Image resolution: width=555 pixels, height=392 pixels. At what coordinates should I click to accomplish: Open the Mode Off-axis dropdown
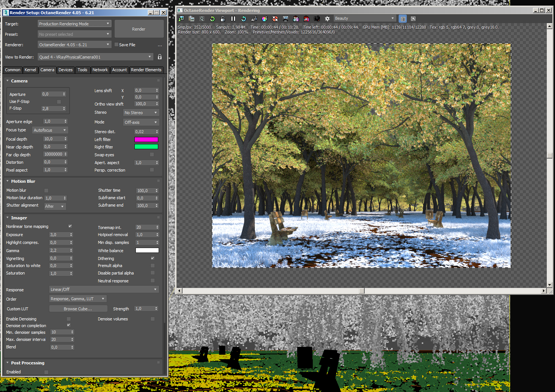coord(141,122)
